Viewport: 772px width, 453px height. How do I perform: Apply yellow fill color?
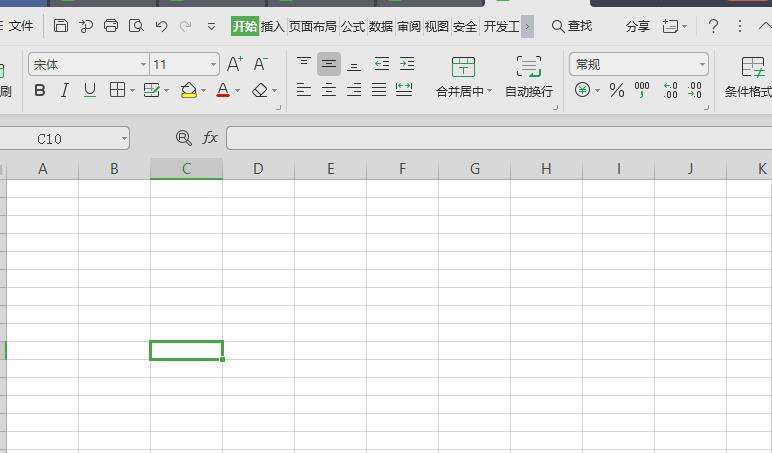tap(189, 90)
